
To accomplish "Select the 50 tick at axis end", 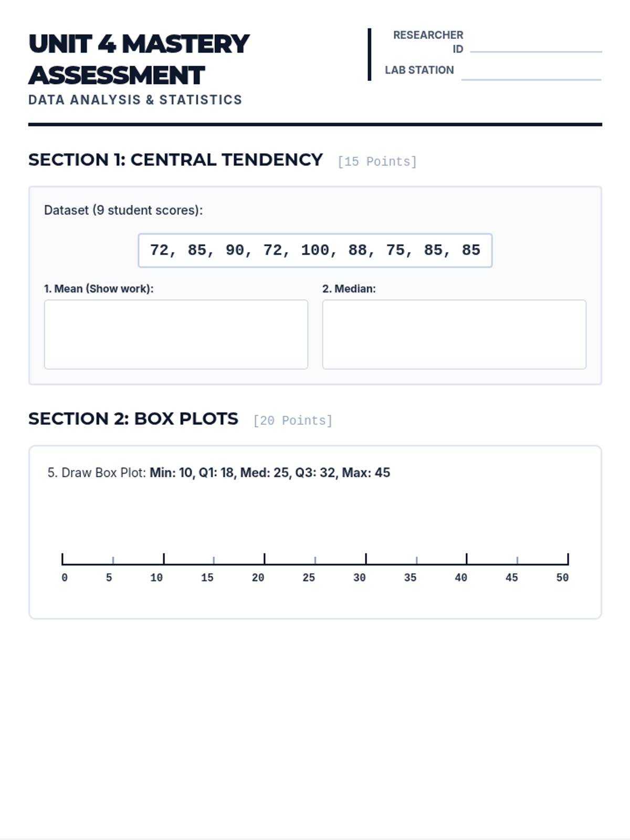I will pyautogui.click(x=568, y=560).
